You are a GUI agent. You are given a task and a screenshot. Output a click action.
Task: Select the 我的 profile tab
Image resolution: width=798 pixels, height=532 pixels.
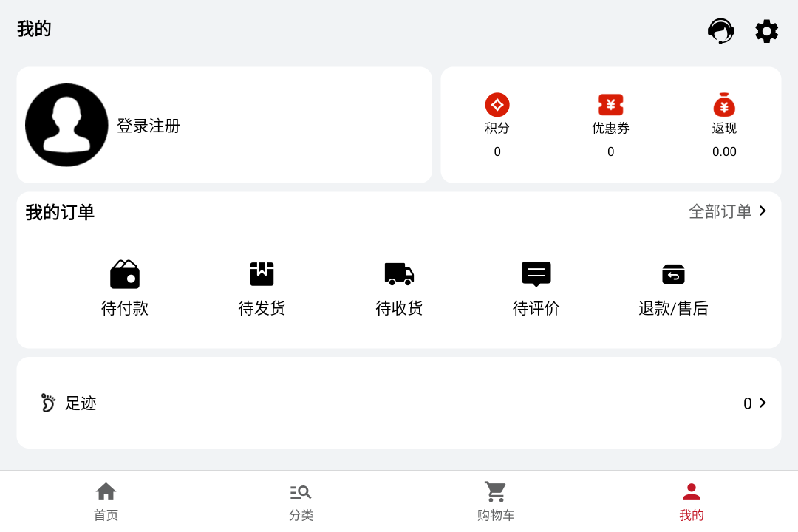tap(691, 502)
